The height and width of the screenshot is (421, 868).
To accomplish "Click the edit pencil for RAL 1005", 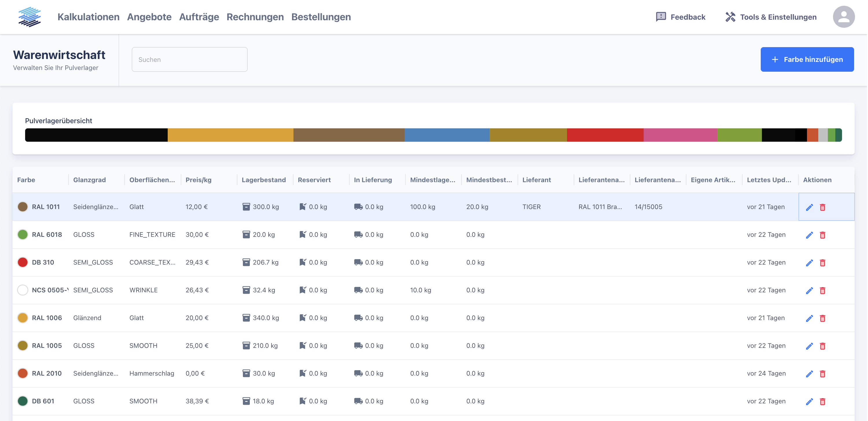I will [x=809, y=346].
